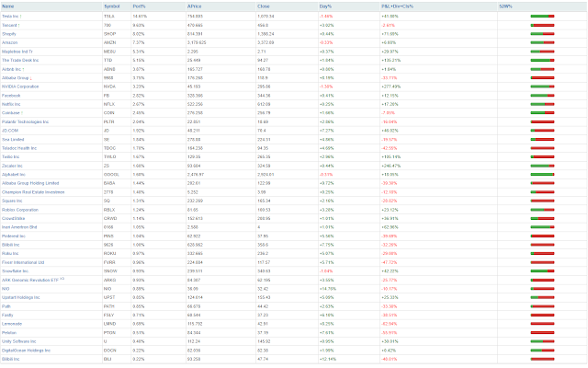
Task: Open the Pinterest Inc link
Action: [14, 236]
